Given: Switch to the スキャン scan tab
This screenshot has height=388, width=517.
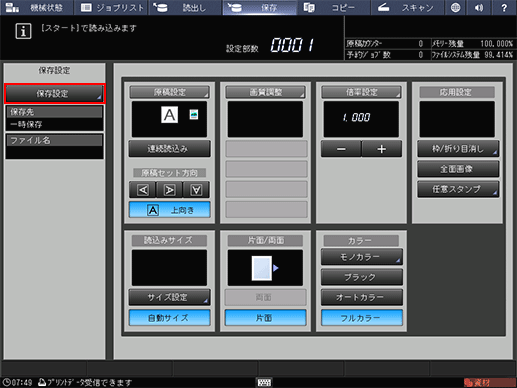Looking at the screenshot, I should (407, 8).
